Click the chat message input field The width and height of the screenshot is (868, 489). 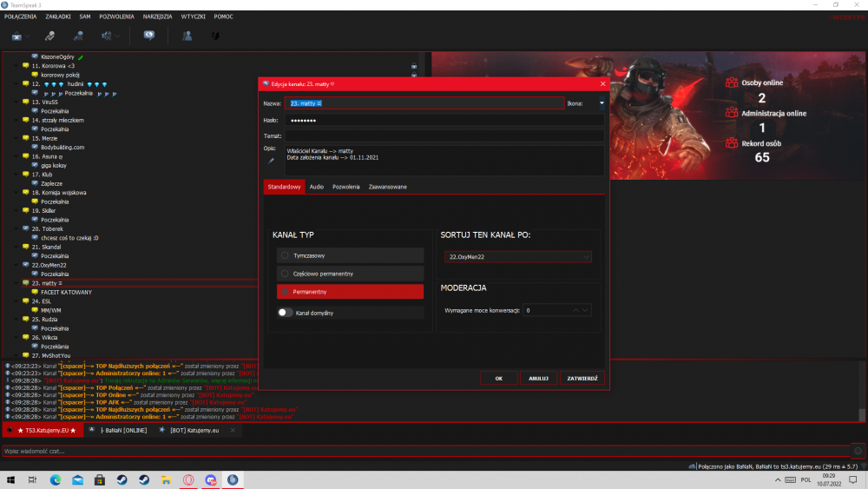pyautogui.click(x=426, y=451)
